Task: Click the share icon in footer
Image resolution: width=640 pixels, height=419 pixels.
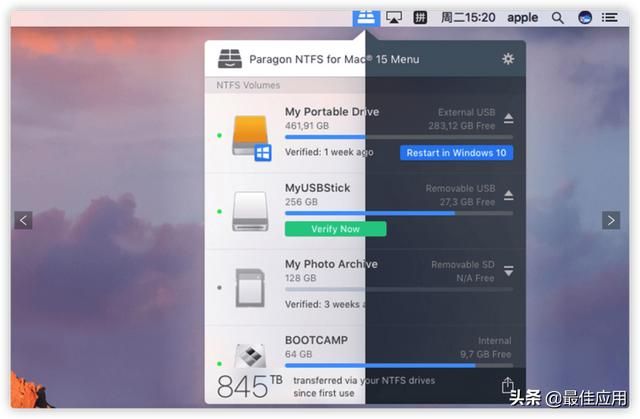Action: pos(507,385)
